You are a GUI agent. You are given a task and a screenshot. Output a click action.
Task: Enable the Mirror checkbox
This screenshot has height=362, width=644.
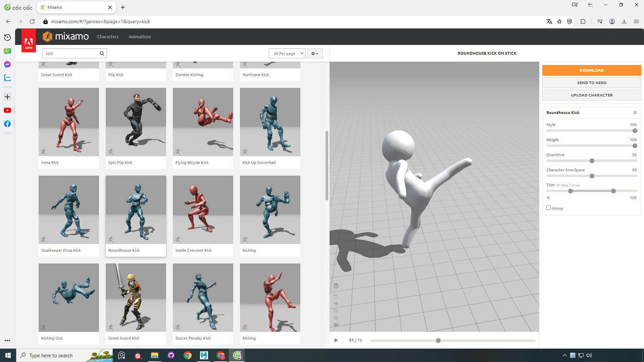coord(549,208)
